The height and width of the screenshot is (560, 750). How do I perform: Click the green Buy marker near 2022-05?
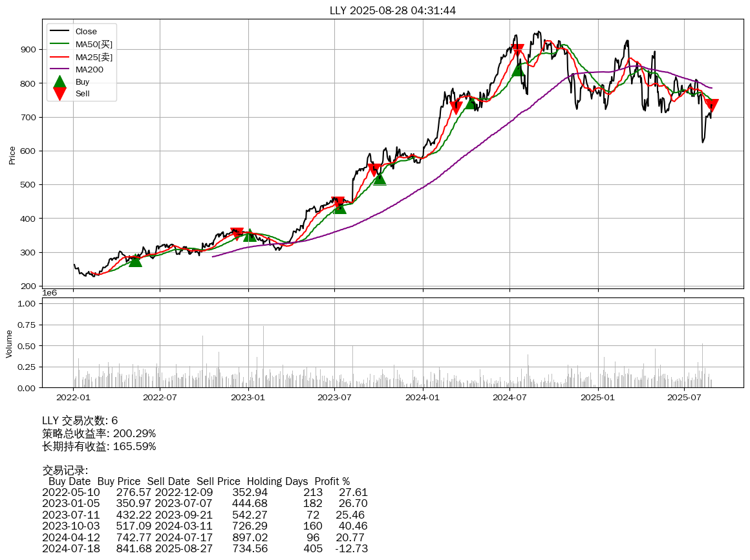coord(135,260)
